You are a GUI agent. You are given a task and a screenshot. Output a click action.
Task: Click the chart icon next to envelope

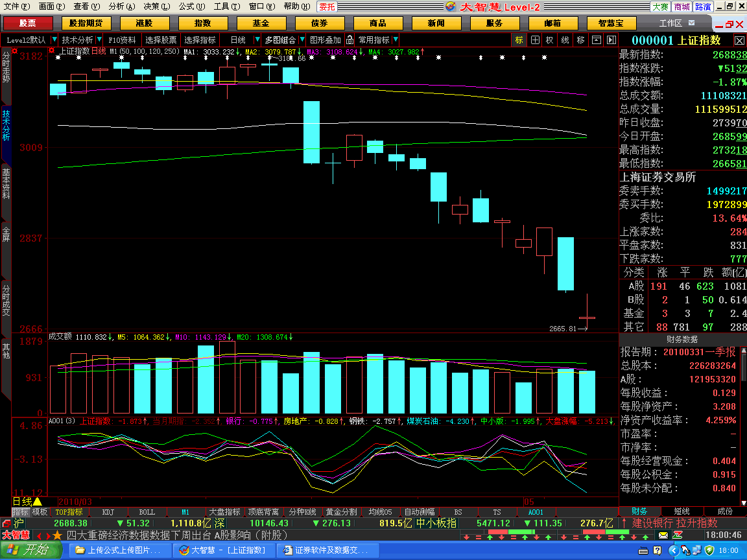click(678, 535)
